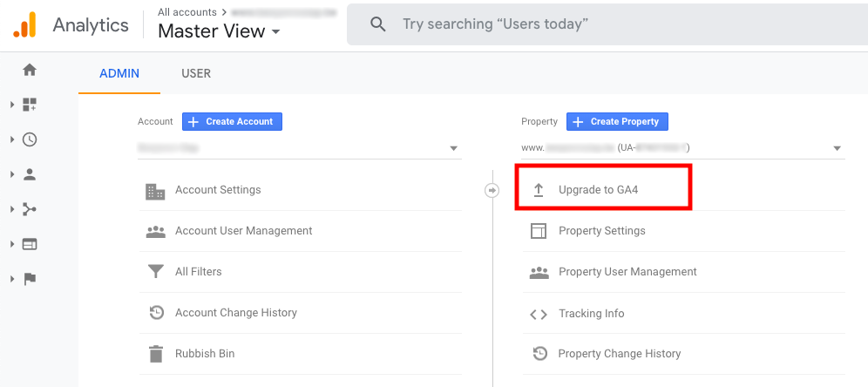
Task: Click the Account User Management people icon
Action: pos(155,232)
